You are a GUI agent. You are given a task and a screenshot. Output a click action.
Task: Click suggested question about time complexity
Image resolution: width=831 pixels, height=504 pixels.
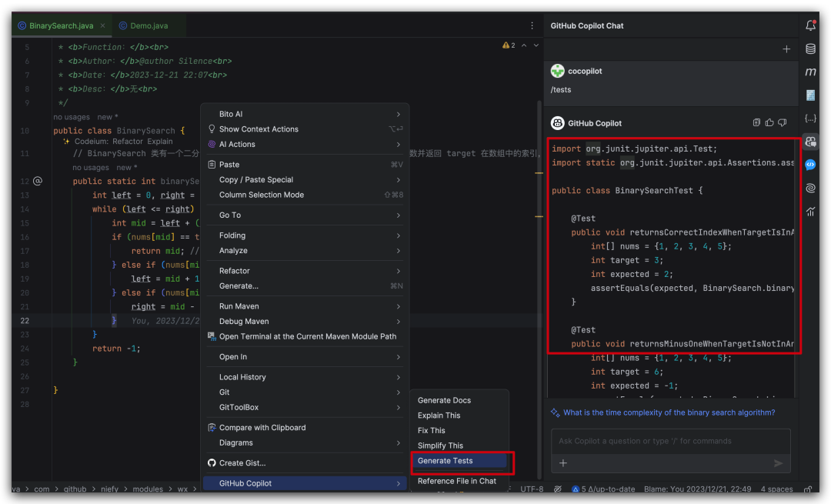669,412
